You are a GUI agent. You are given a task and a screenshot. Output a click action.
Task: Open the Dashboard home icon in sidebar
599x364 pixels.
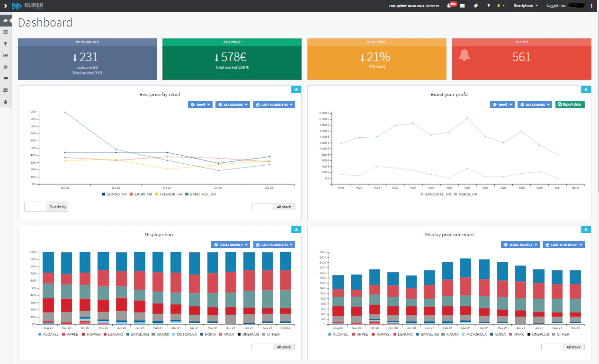coord(6,20)
